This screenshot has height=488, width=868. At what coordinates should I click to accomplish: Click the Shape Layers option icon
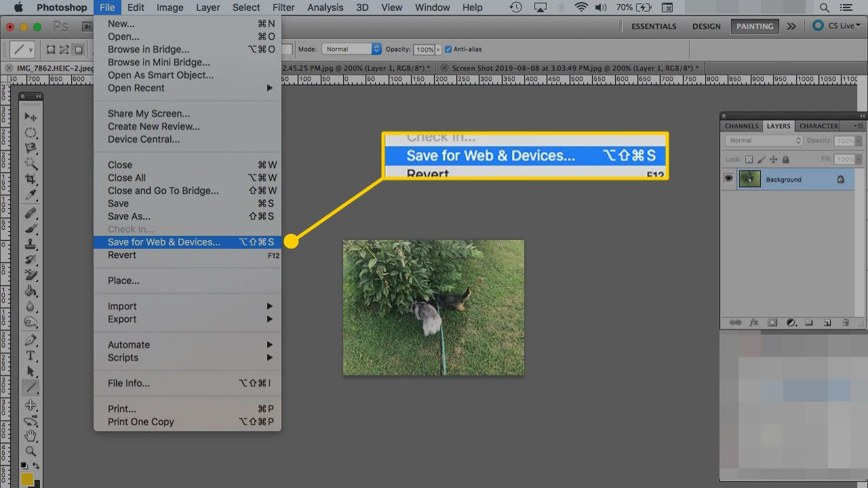coord(51,49)
